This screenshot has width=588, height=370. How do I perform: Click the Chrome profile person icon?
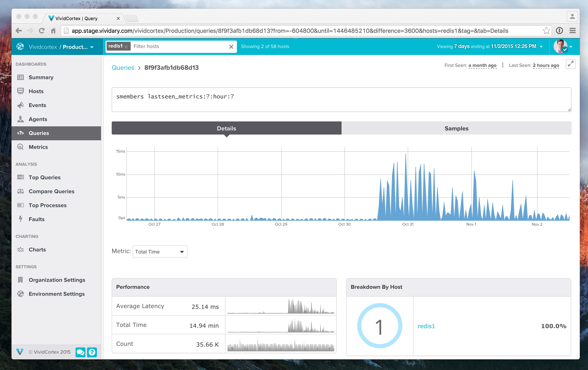tap(572, 17)
